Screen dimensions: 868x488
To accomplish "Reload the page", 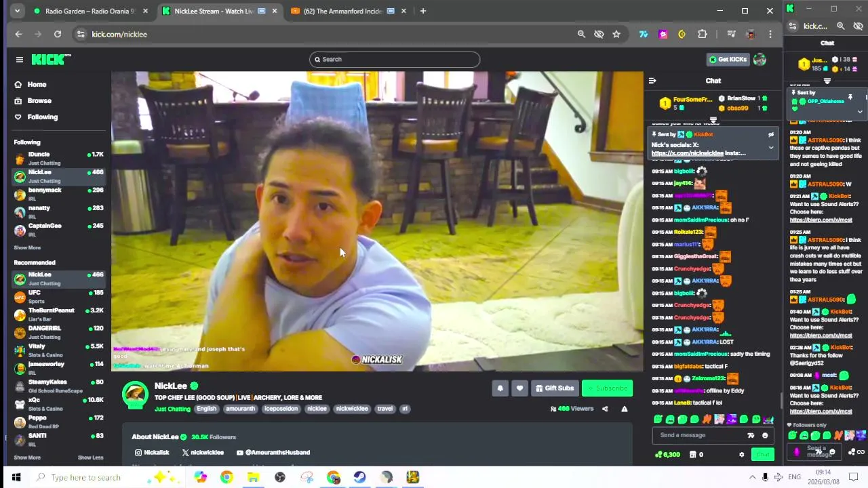I will (x=58, y=34).
